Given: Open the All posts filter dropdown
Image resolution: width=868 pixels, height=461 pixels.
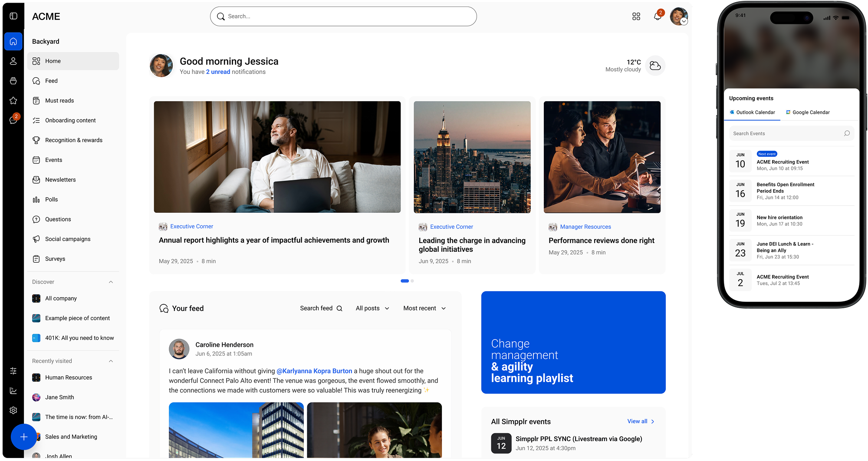Looking at the screenshot, I should click(372, 308).
